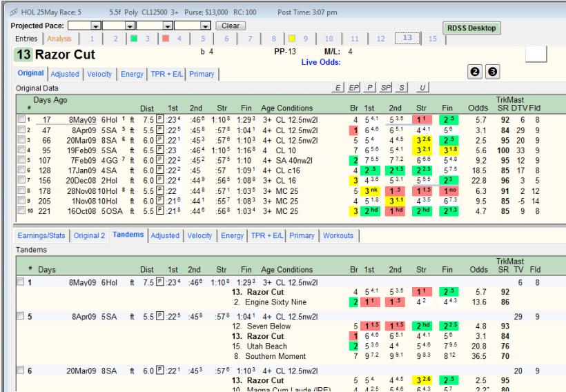Open the fourth Projected Pace dropdown
Image resolution: width=566 pixels, height=392 pixels.
[x=206, y=26]
